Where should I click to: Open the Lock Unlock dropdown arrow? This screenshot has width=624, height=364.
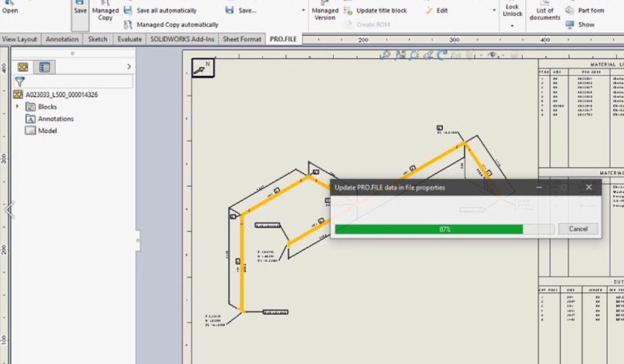click(512, 25)
